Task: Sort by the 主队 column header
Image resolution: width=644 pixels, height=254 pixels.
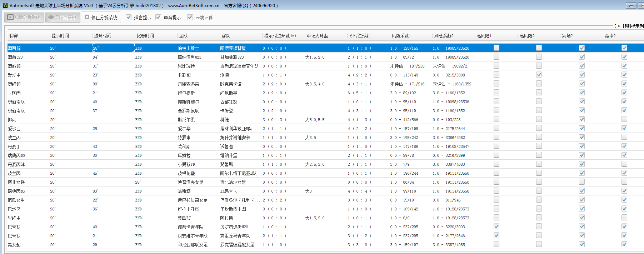Action: pyautogui.click(x=183, y=36)
